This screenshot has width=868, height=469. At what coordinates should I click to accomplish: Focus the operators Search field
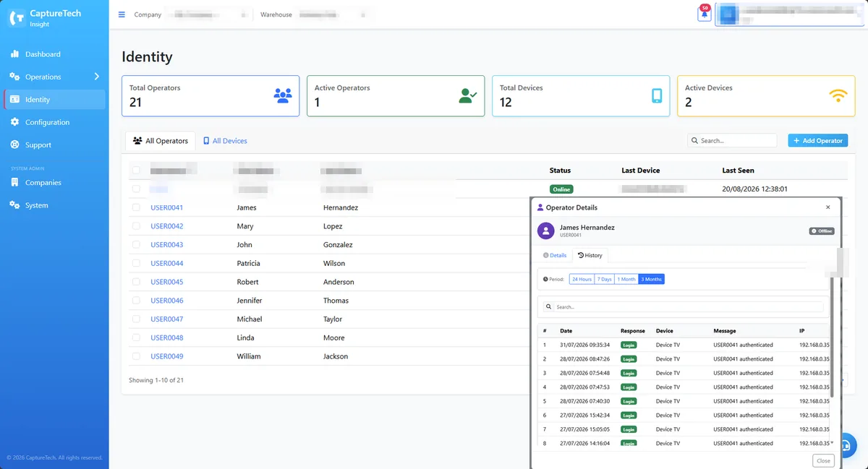click(x=732, y=141)
